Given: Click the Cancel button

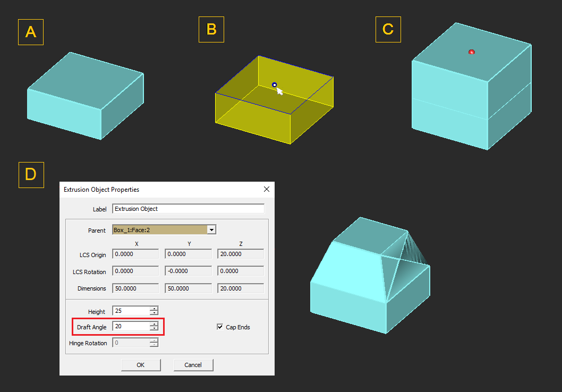Looking at the screenshot, I should point(193,365).
